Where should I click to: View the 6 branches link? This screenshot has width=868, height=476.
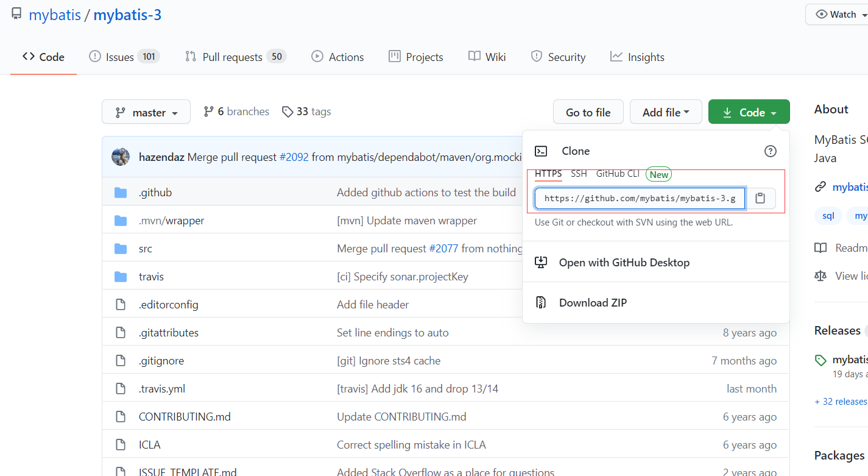(236, 112)
